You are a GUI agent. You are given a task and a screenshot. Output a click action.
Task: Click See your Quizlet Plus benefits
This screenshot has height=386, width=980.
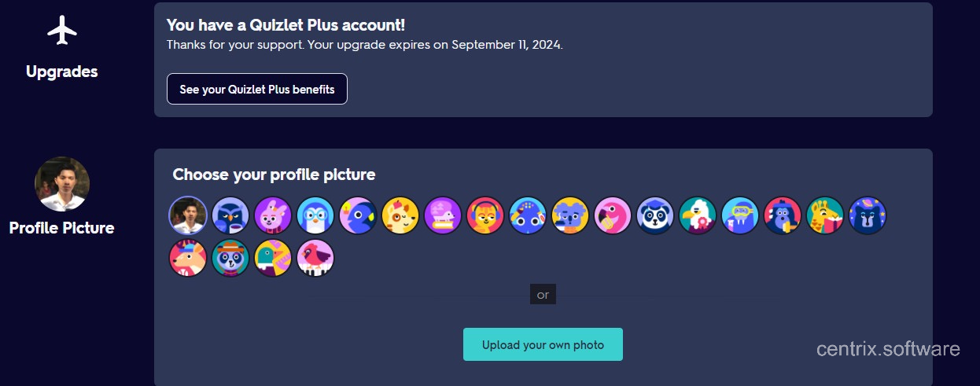[257, 90]
